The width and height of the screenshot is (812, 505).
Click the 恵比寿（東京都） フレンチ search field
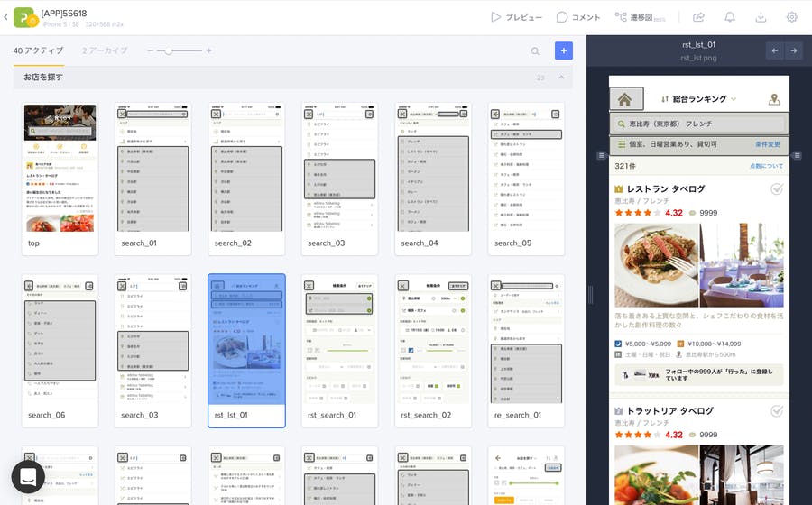pyautogui.click(x=698, y=124)
